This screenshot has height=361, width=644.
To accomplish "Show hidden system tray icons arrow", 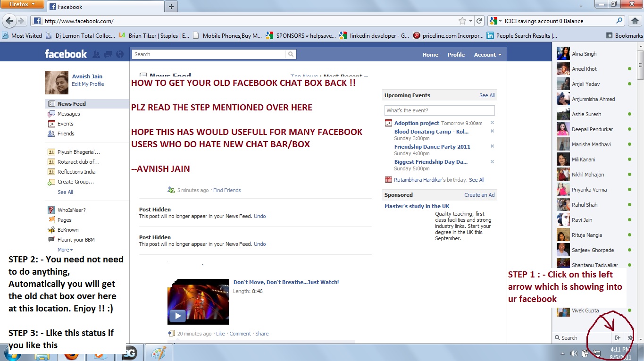I will tap(562, 353).
